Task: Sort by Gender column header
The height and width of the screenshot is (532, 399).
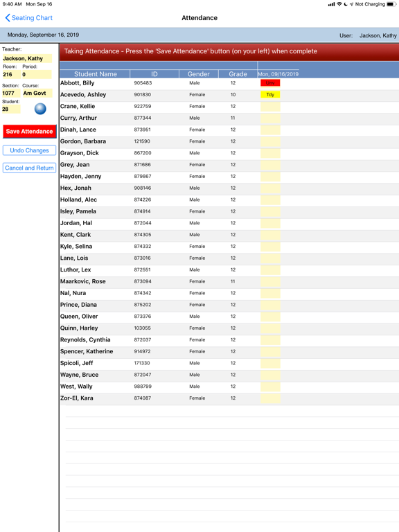Action: (x=199, y=74)
